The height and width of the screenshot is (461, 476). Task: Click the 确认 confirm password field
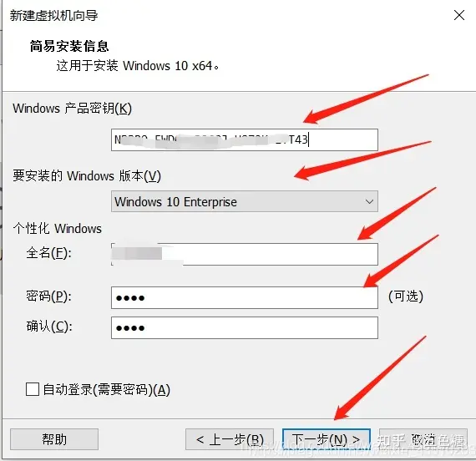[245, 327]
